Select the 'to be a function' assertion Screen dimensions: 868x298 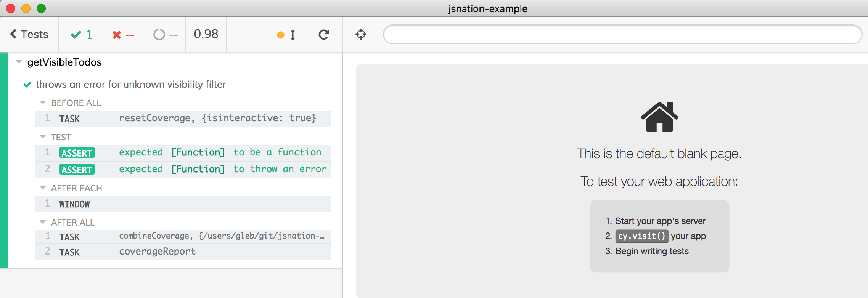coord(183,153)
